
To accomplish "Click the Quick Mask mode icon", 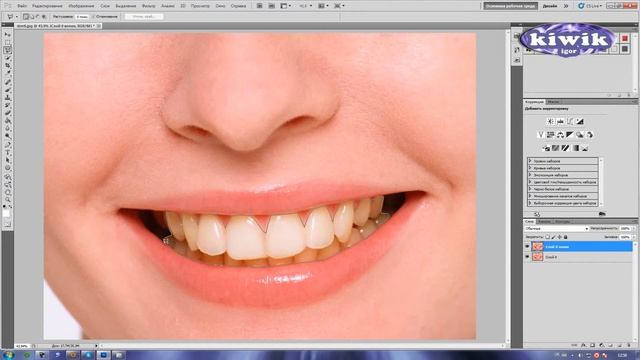I will point(8,224).
